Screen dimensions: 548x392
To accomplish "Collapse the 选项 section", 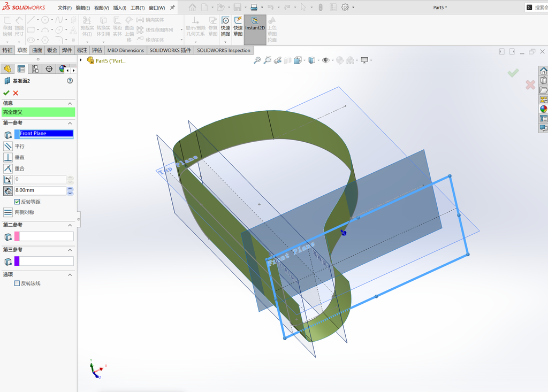I will pyautogui.click(x=70, y=275).
